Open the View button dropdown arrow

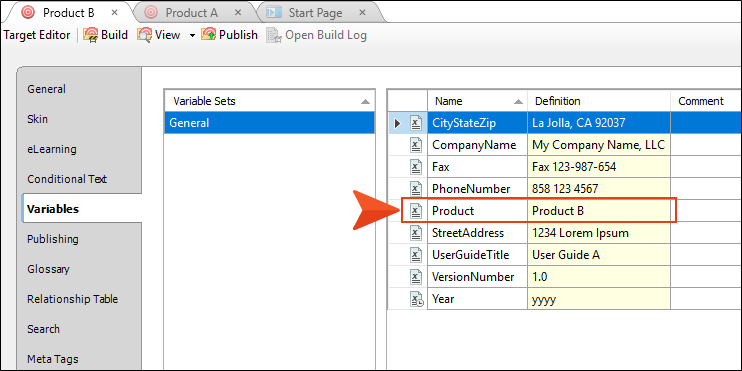click(x=192, y=35)
